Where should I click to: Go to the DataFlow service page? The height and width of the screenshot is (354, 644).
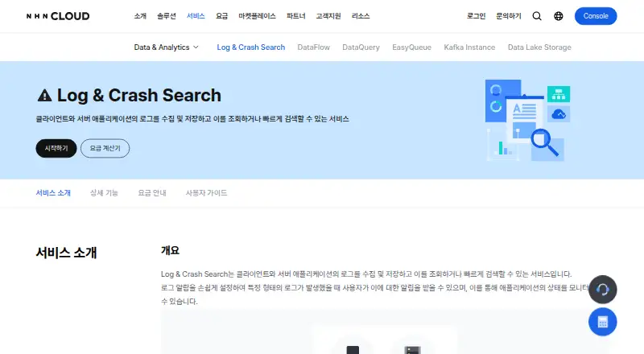pos(313,47)
